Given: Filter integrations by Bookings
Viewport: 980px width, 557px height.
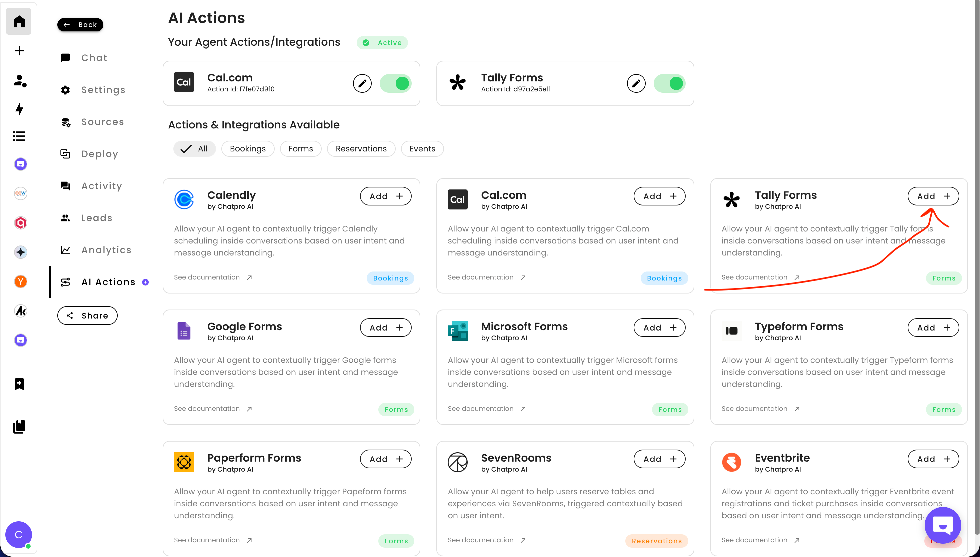Looking at the screenshot, I should [x=248, y=149].
